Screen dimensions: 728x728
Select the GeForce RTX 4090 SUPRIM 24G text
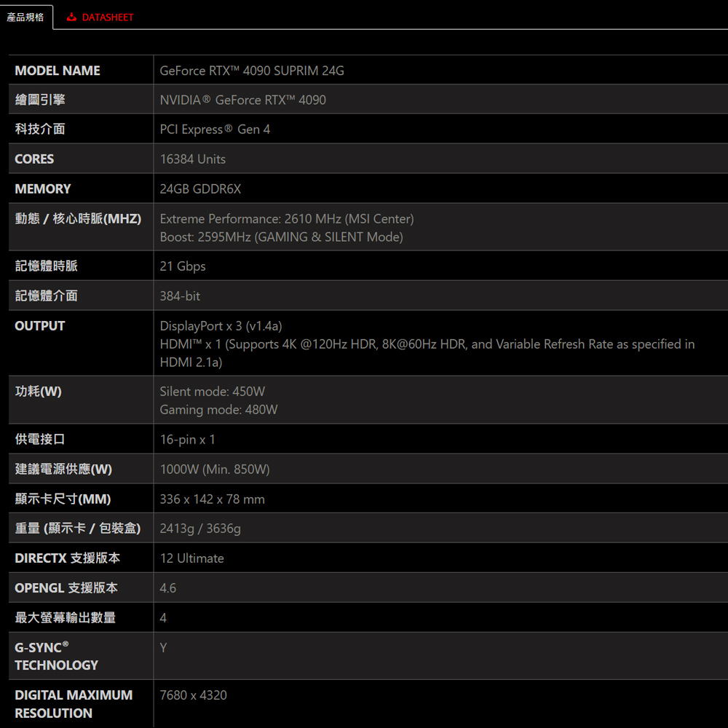pos(252,71)
